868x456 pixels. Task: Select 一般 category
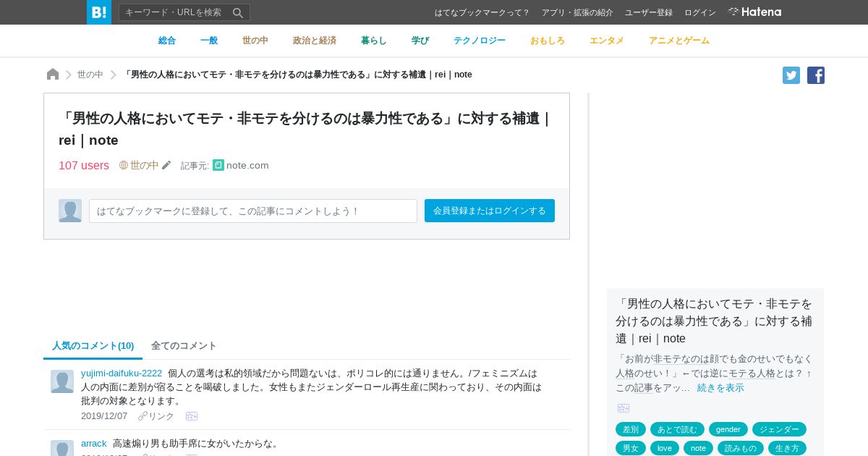(209, 41)
